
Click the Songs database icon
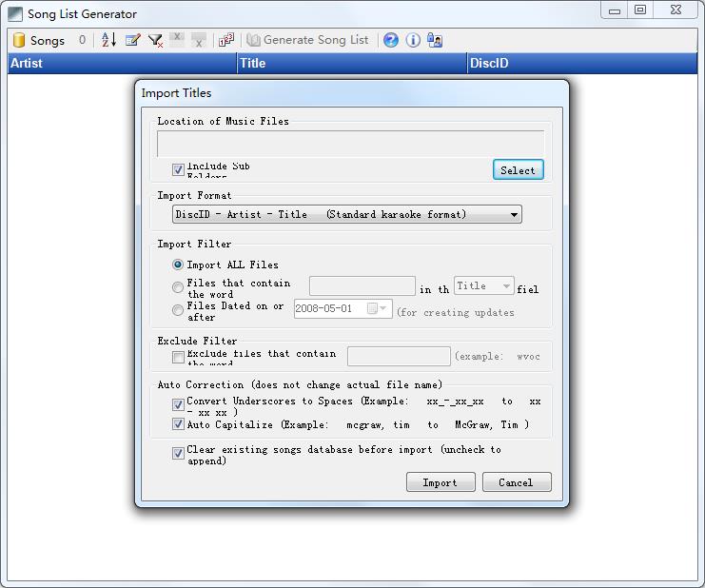point(19,40)
